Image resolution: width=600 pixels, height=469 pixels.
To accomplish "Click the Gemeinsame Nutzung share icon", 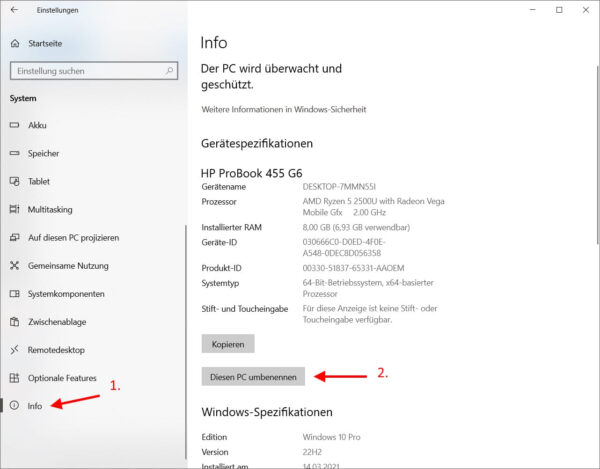I will tap(14, 265).
